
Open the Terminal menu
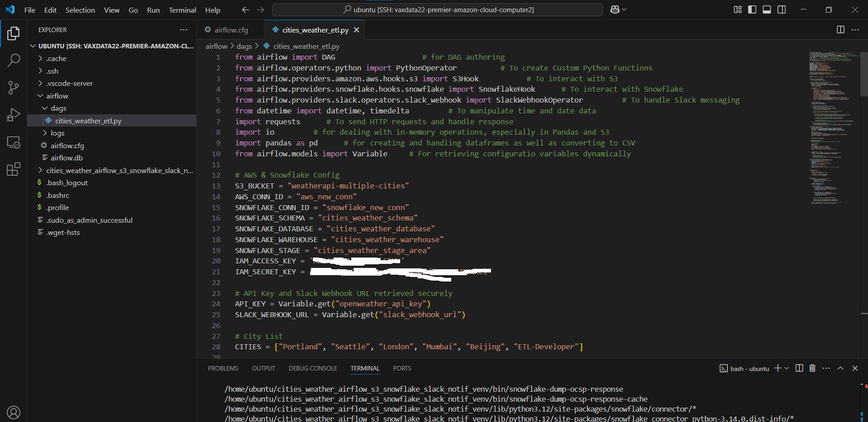point(182,10)
